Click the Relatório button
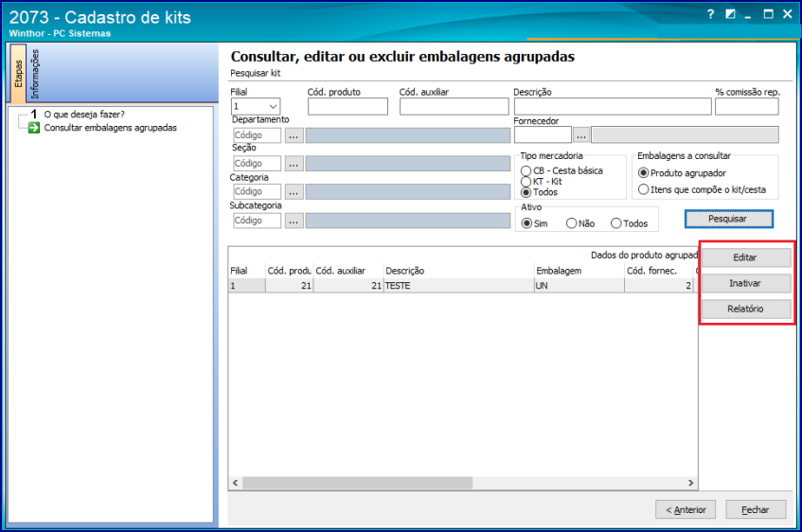 (x=746, y=309)
